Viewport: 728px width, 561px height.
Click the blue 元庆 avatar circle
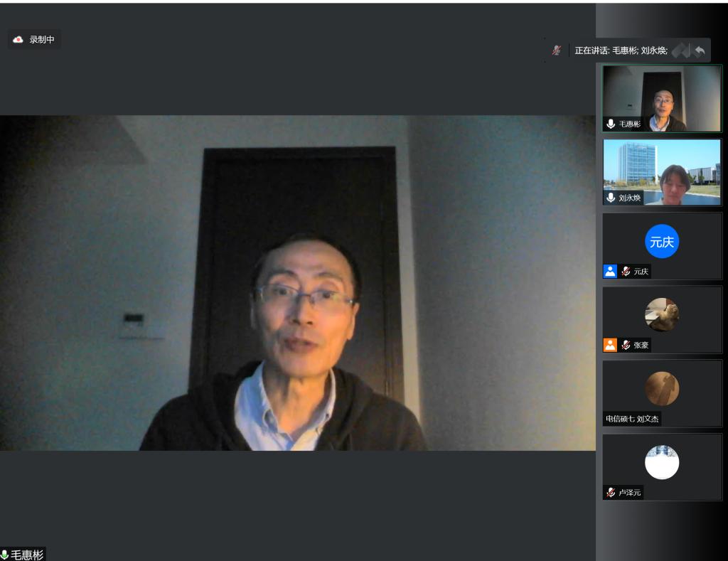(662, 242)
